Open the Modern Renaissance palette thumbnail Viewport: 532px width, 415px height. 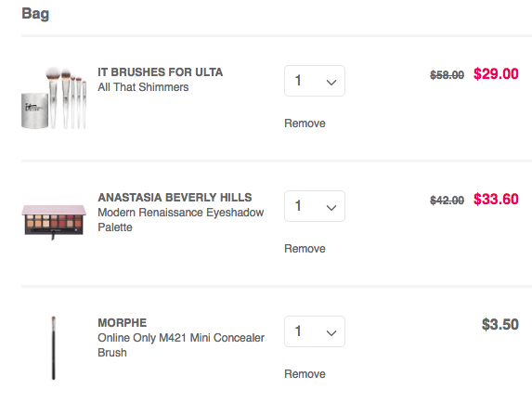[54, 222]
